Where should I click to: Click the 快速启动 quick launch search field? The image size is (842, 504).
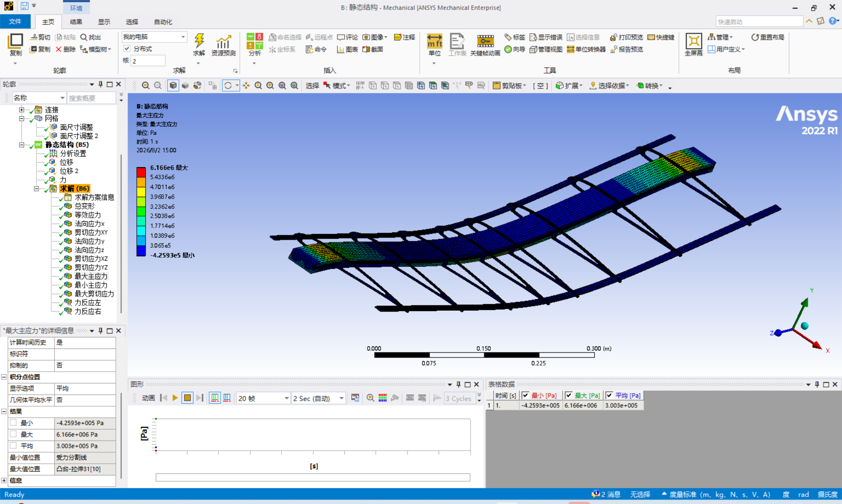coord(759,21)
